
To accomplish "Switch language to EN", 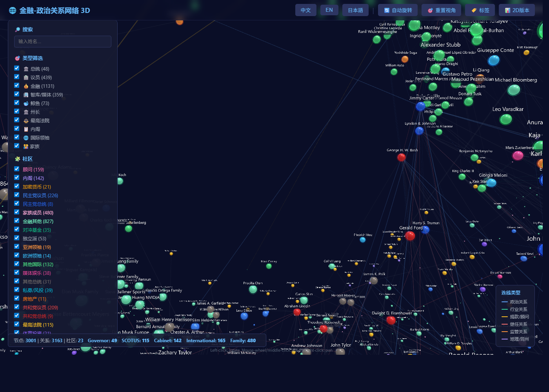I will [329, 10].
